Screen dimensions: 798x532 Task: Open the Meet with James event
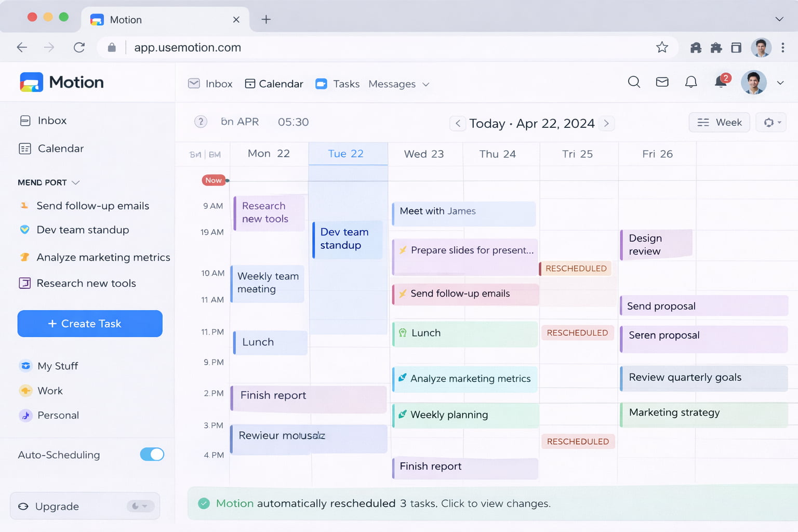click(x=463, y=213)
